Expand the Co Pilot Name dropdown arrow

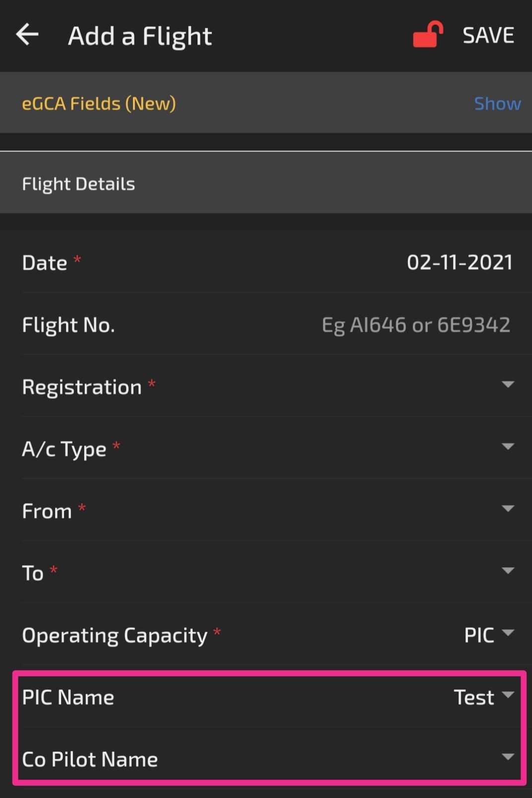[508, 757]
